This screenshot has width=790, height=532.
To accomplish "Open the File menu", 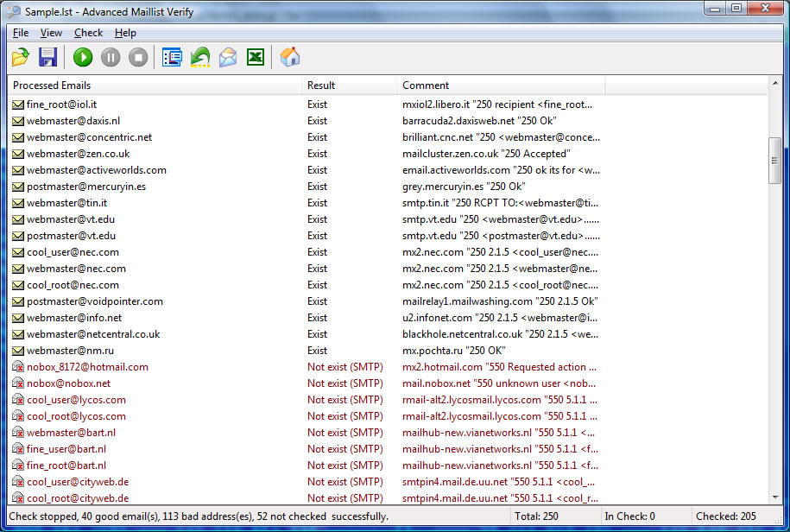I will [21, 33].
